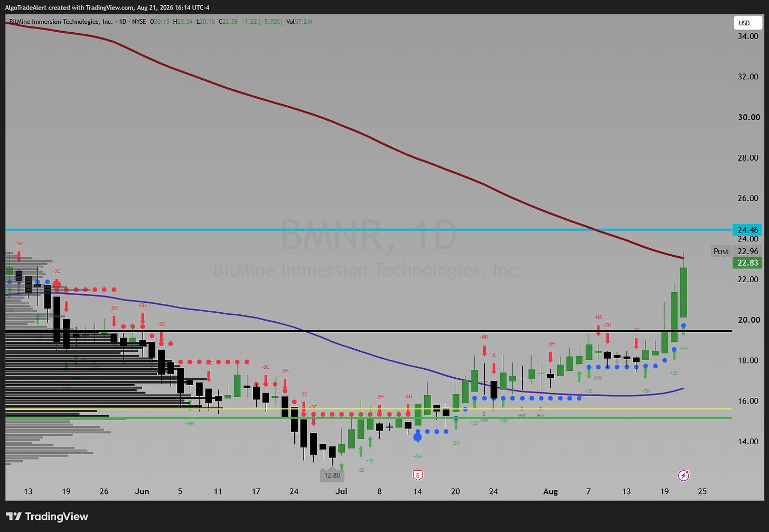Screen dimensions: 769x532
Task: Click the 18.00 price axis label
Action: click(x=748, y=361)
